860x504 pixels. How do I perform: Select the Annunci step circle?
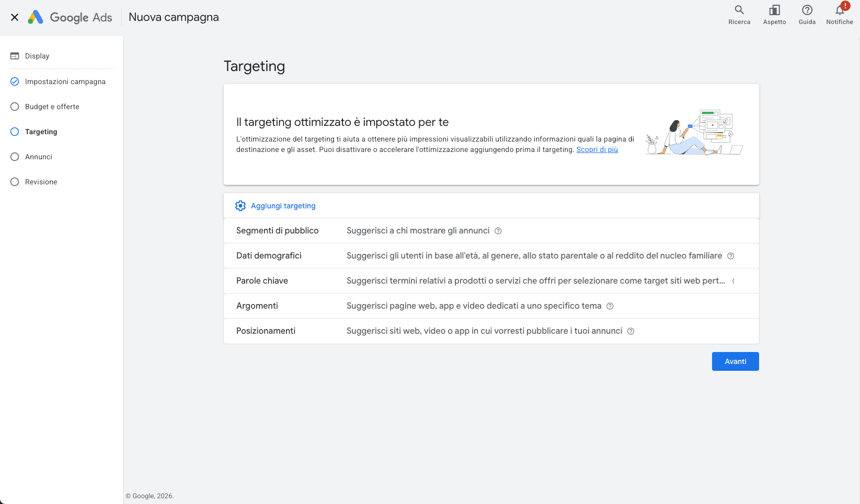pyautogui.click(x=15, y=157)
